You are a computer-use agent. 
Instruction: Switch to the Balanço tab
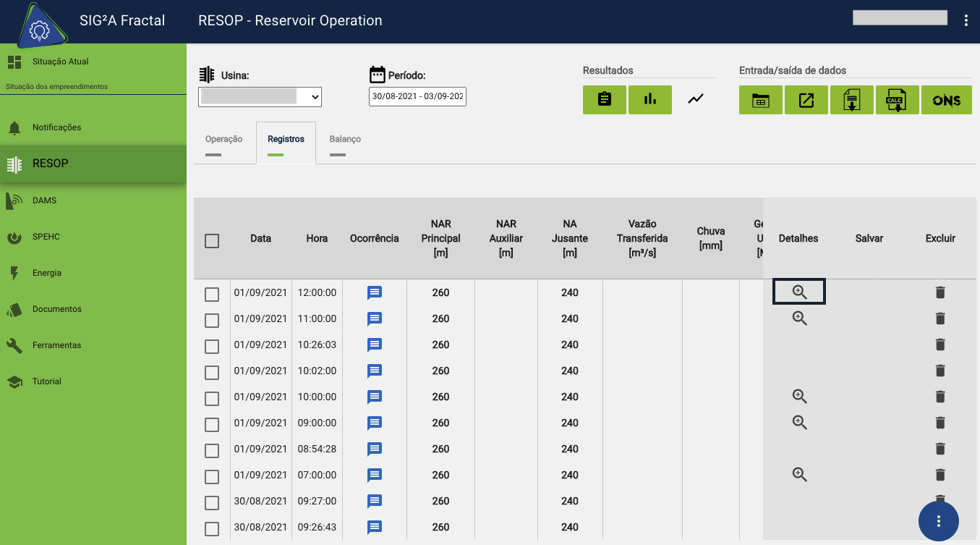pyautogui.click(x=345, y=140)
